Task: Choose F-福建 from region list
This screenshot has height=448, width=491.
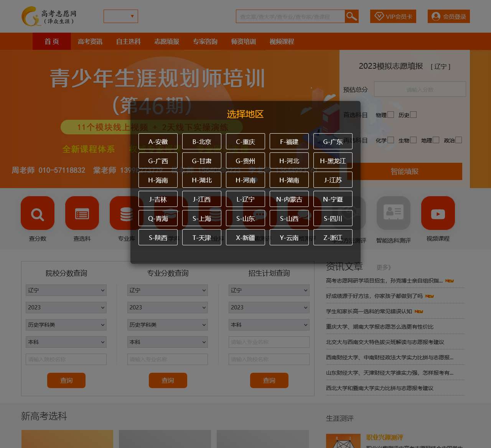Action: click(289, 141)
